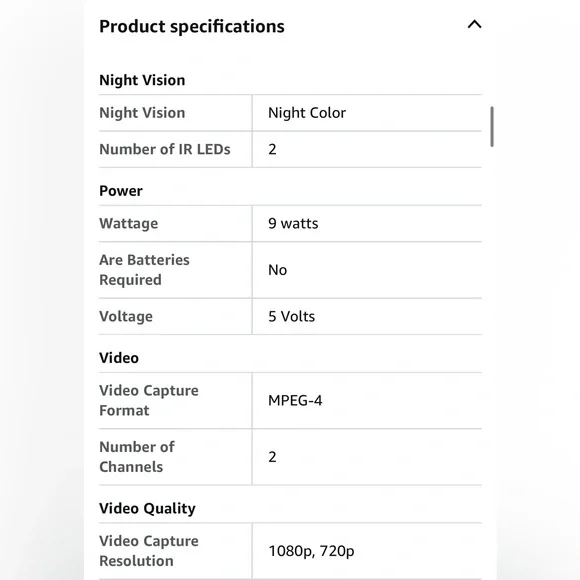Select the Night Vision section heading

pos(142,80)
